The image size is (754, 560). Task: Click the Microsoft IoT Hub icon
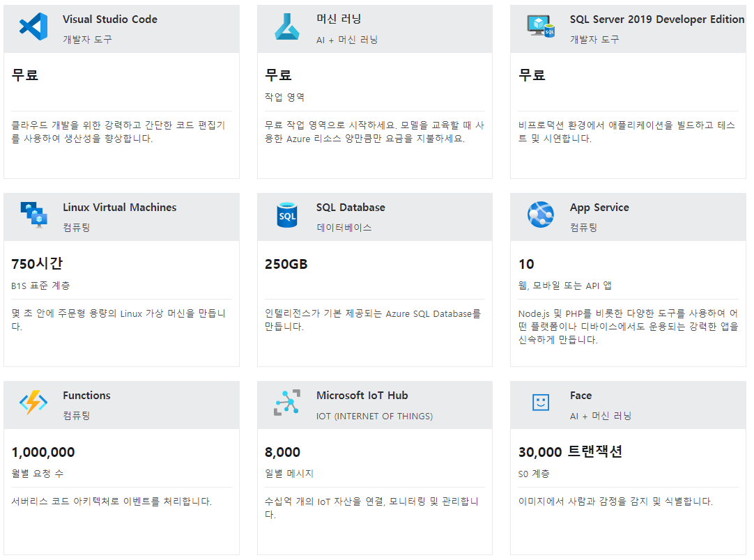287,403
